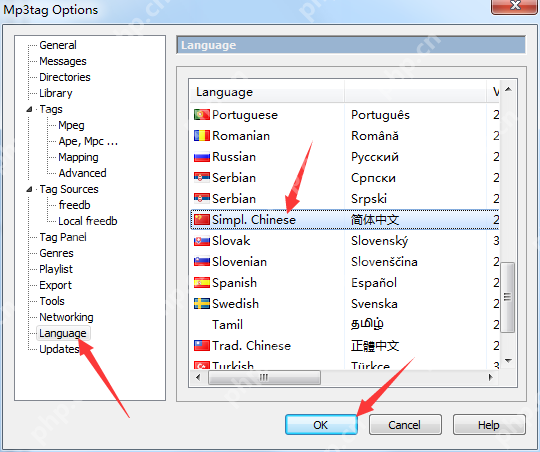Viewport: 540px width, 452px height.
Task: Click the native name 简体中文
Action: pos(375,220)
